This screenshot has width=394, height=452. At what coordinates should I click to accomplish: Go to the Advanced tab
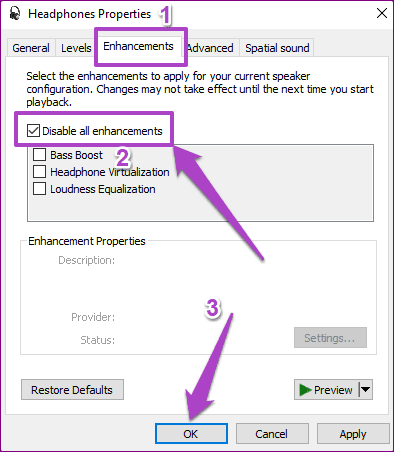pyautogui.click(x=210, y=48)
